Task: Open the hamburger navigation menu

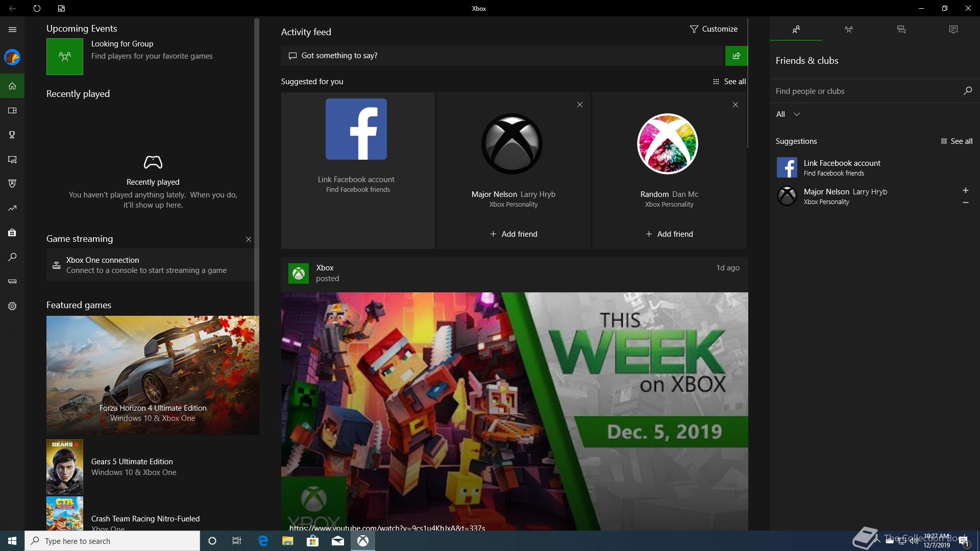Action: (12, 30)
